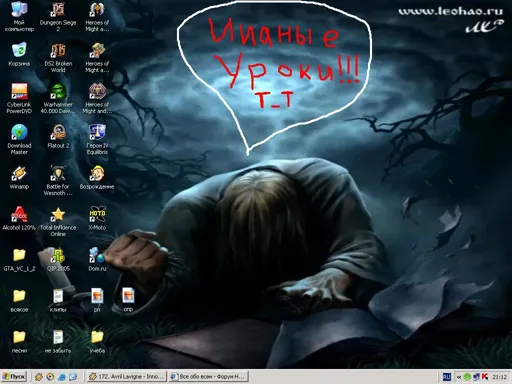The width and height of the screenshot is (512, 384).
Task: Launch QIP 2005 messenger
Action: [58, 259]
